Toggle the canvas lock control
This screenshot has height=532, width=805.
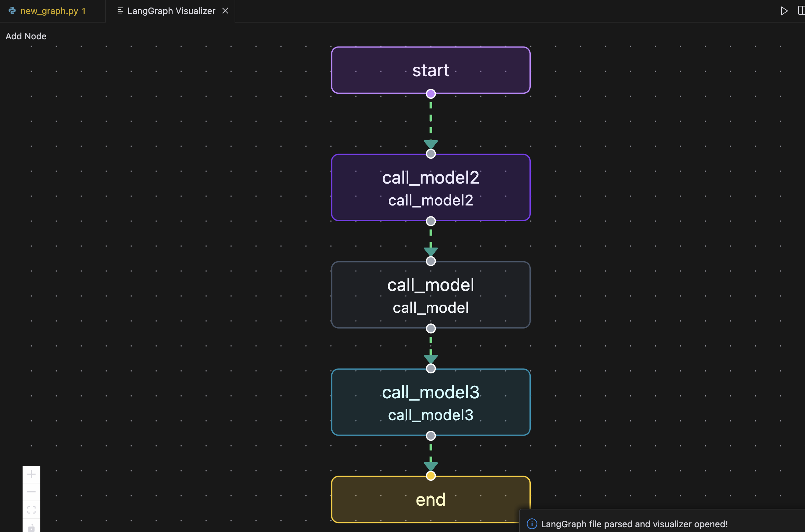click(31, 527)
